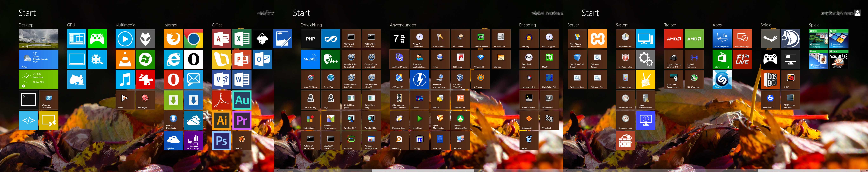Open the Photoshop tile
Viewport: 868px width, 172px height.
[221, 141]
